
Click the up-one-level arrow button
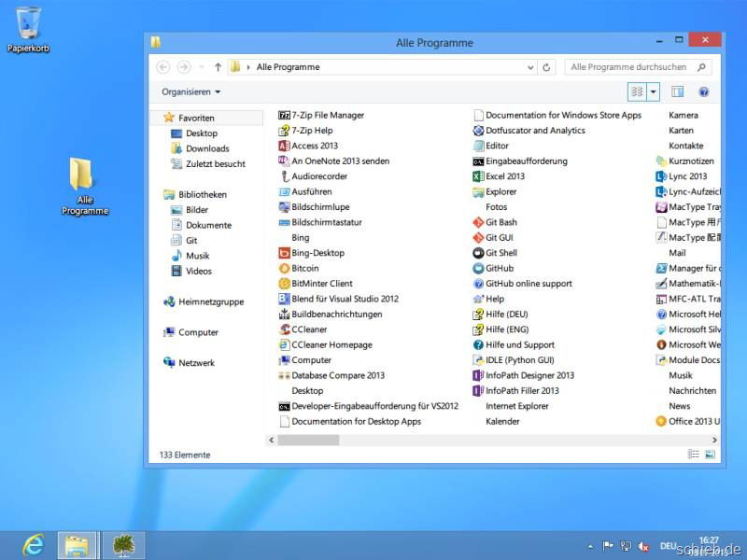point(218,67)
